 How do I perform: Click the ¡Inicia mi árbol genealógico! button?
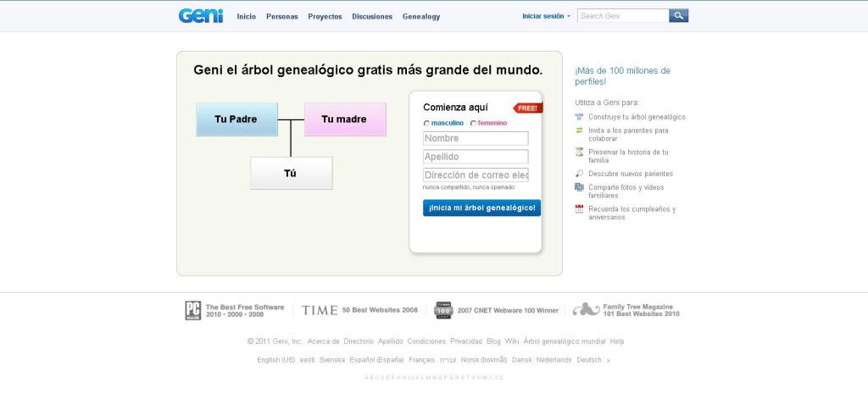click(481, 208)
